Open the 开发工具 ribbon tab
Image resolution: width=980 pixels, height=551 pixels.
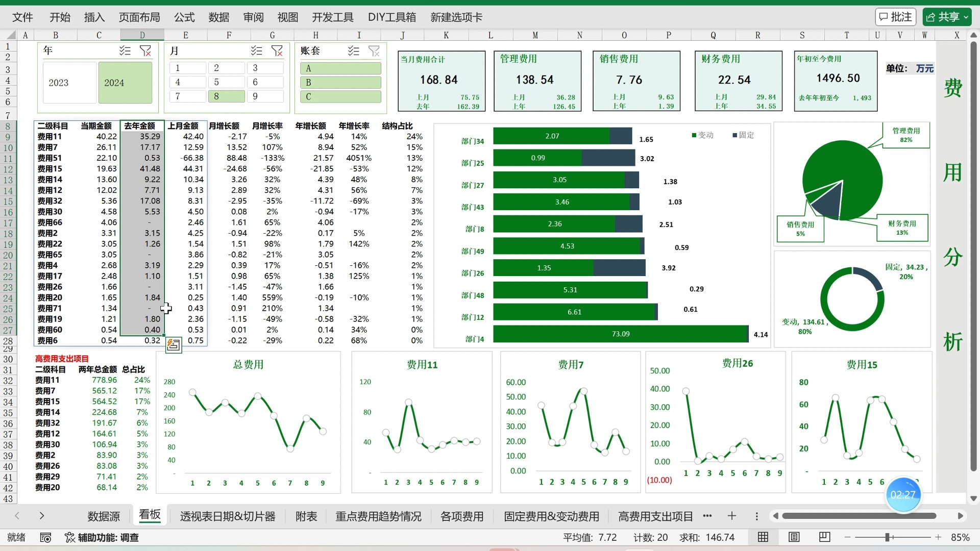333,17
